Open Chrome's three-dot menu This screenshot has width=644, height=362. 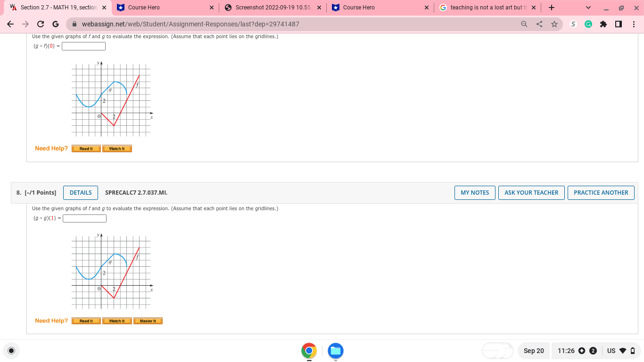pyautogui.click(x=634, y=24)
